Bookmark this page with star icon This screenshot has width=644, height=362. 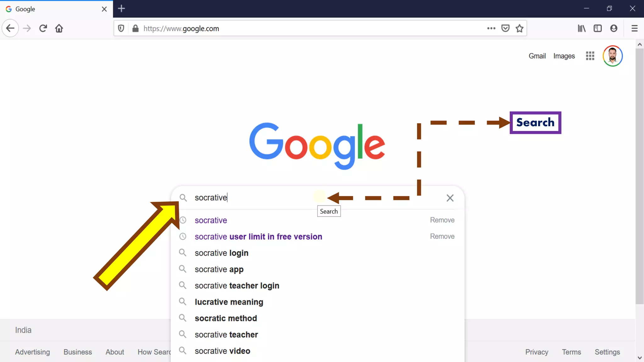pos(519,28)
